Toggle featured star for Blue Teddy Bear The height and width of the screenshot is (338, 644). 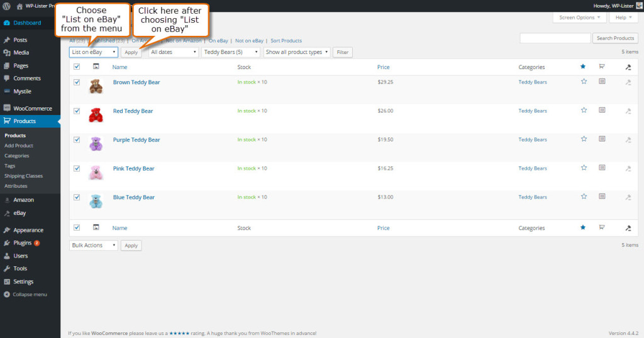click(x=584, y=197)
